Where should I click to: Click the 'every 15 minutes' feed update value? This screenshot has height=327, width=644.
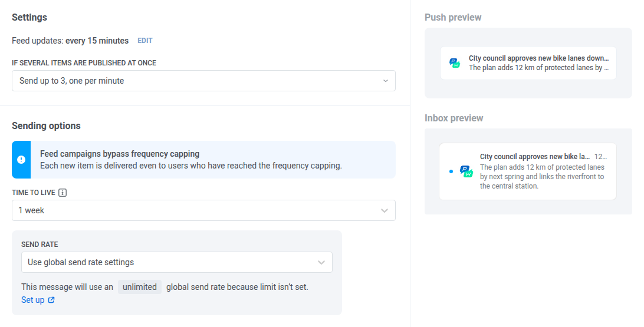(x=97, y=41)
